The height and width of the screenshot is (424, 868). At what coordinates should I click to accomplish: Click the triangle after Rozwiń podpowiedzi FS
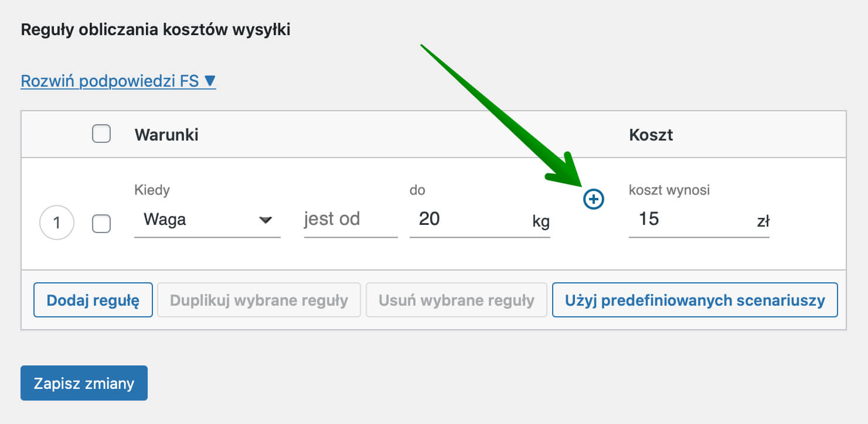210,81
